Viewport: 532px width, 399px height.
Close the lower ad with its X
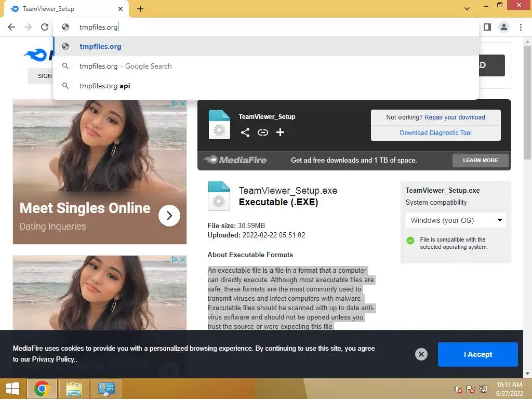point(182,259)
